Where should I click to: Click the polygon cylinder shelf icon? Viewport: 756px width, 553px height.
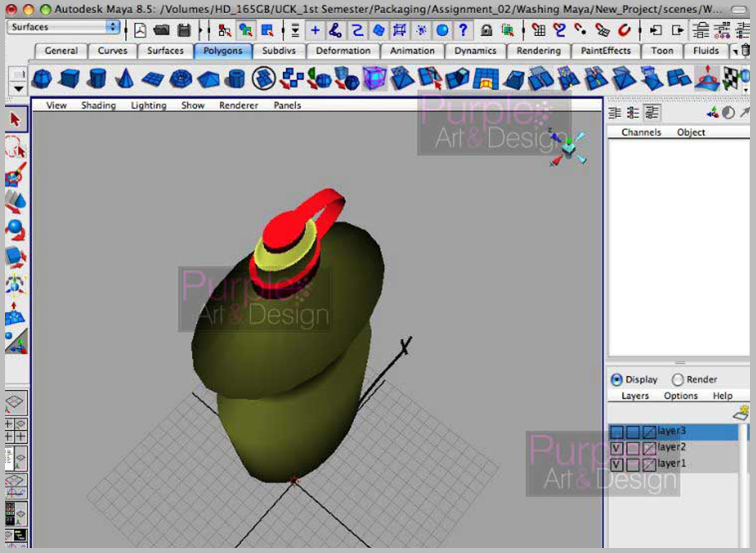coord(97,79)
